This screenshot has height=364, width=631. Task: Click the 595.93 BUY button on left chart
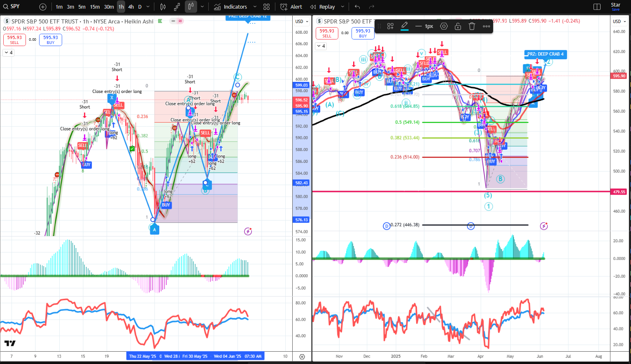51,39
